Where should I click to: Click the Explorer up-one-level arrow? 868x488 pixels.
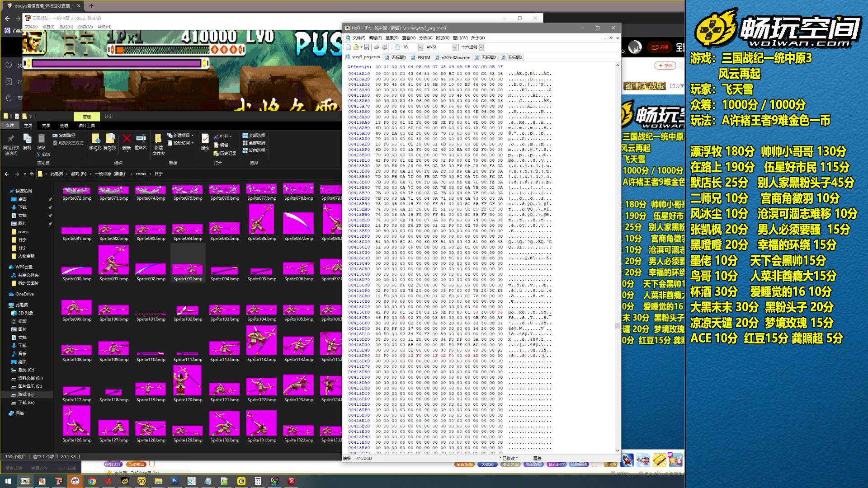[x=32, y=174]
